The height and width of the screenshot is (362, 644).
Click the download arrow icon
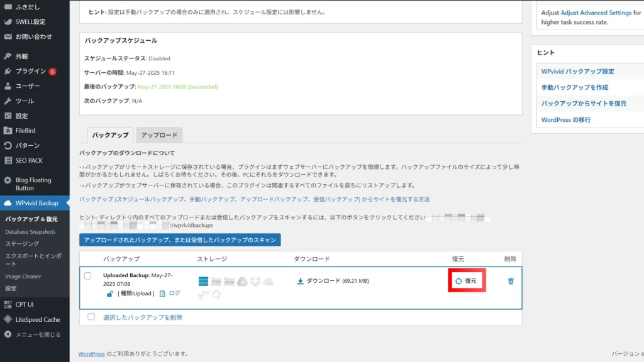[300, 281]
